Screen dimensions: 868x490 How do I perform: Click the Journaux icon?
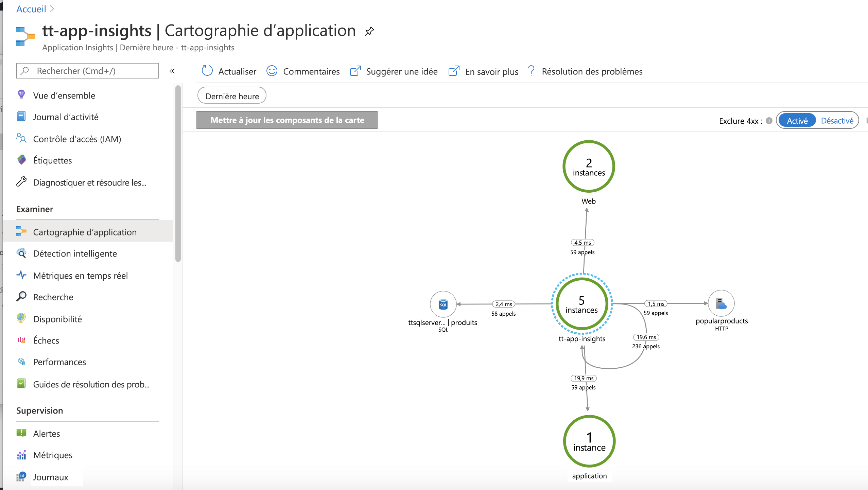tap(21, 476)
